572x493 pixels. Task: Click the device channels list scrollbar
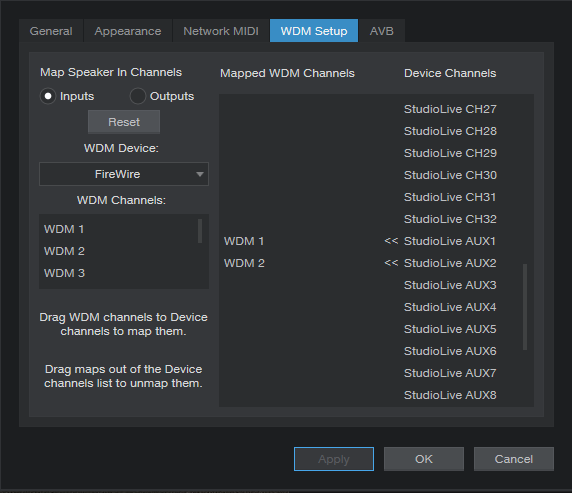tap(525, 307)
